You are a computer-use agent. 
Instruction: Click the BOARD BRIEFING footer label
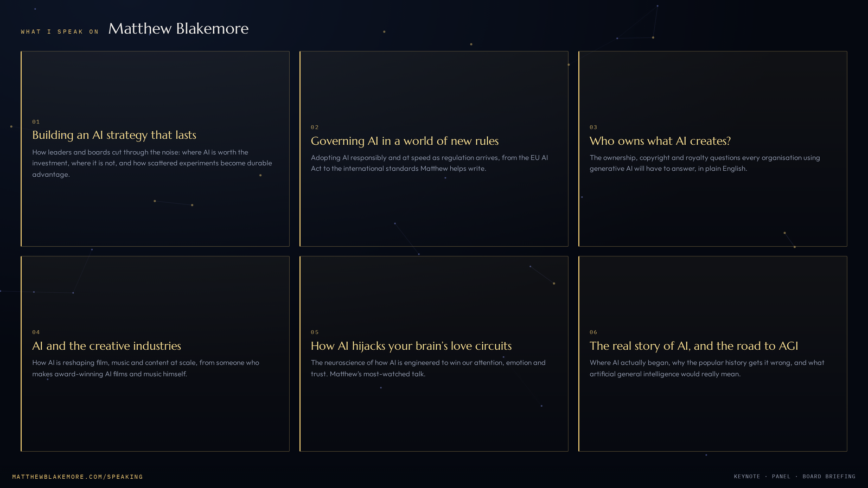click(x=829, y=477)
